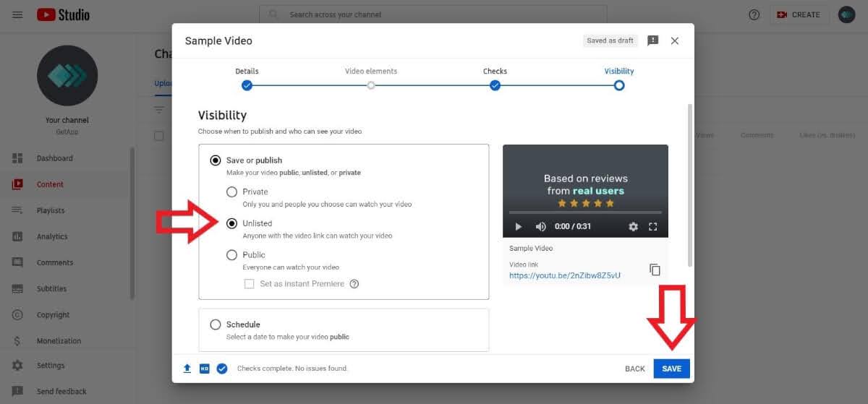Play the video preview
Image resolution: width=868 pixels, height=404 pixels.
[x=518, y=226]
